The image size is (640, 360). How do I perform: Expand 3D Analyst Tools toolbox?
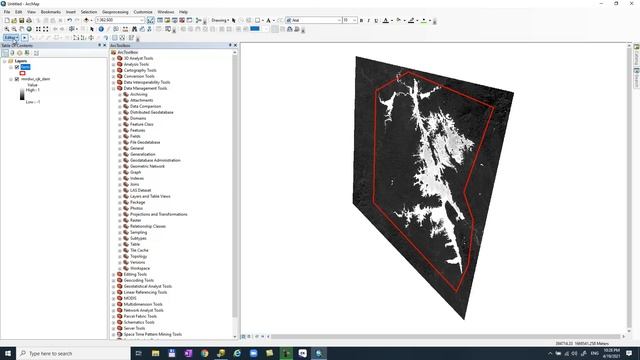(x=113, y=58)
